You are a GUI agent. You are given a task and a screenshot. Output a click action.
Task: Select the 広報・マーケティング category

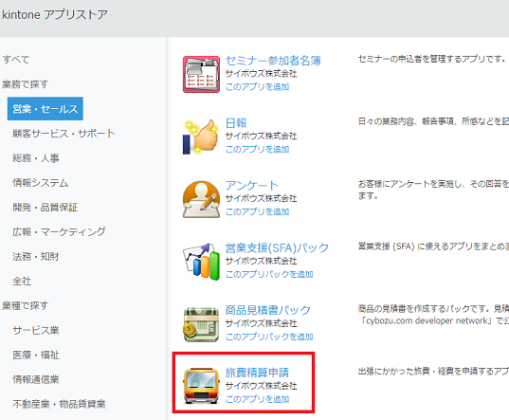59,231
